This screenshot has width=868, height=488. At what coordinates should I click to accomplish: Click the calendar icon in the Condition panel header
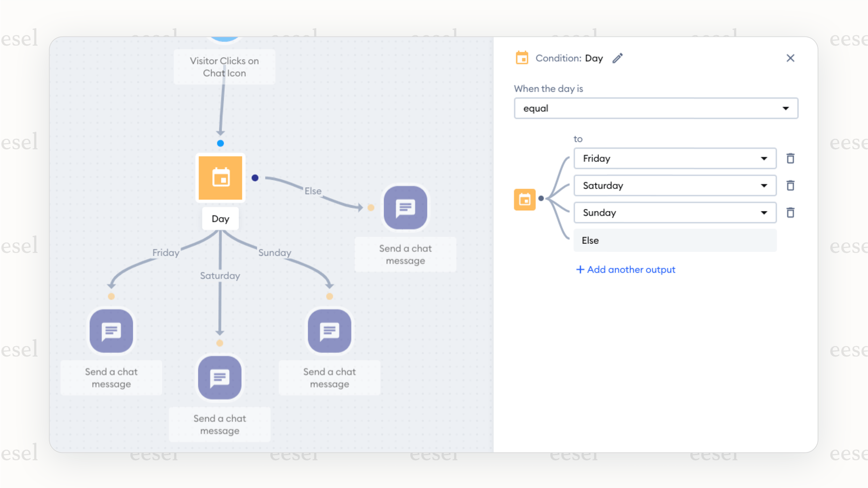pos(522,58)
